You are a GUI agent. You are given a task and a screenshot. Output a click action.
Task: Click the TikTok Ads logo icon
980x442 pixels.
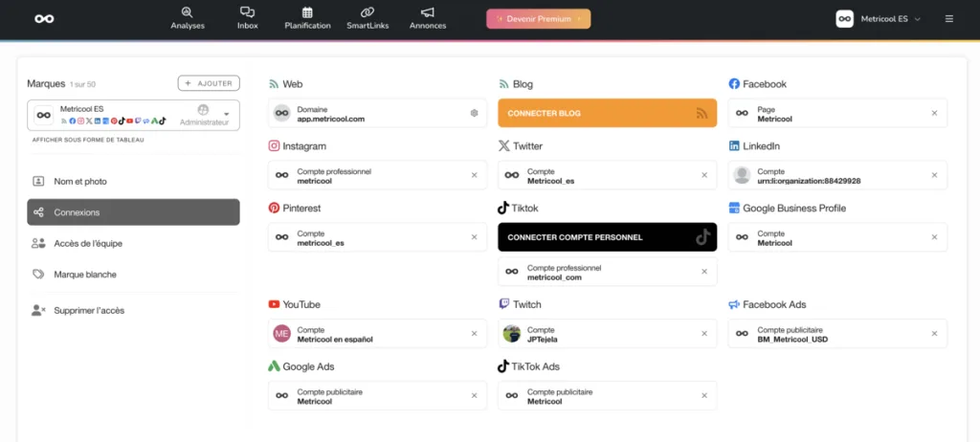(503, 366)
